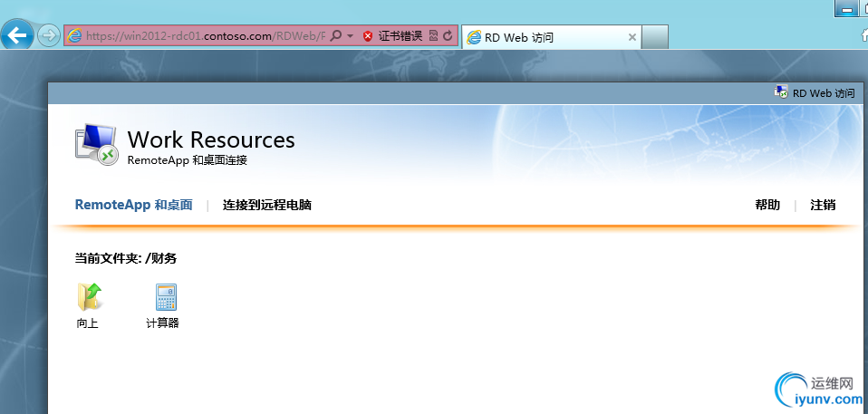Open the 帮助 help link
This screenshot has width=868, height=414.
[x=767, y=205]
